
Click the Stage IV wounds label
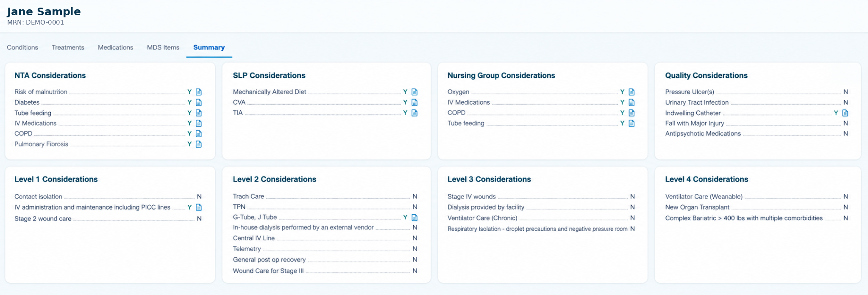pos(472,197)
